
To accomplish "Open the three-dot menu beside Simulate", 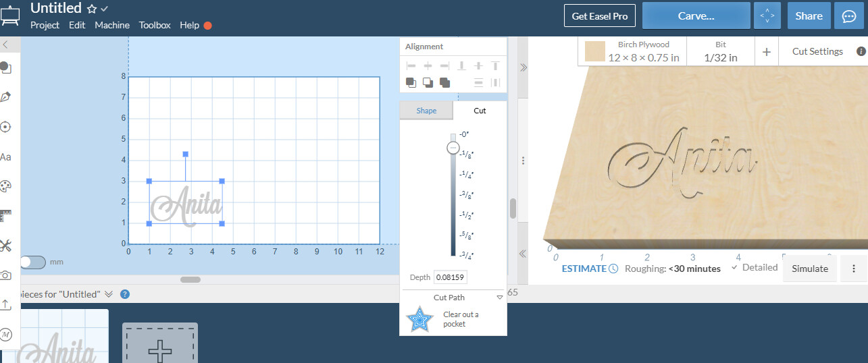I will 853,269.
